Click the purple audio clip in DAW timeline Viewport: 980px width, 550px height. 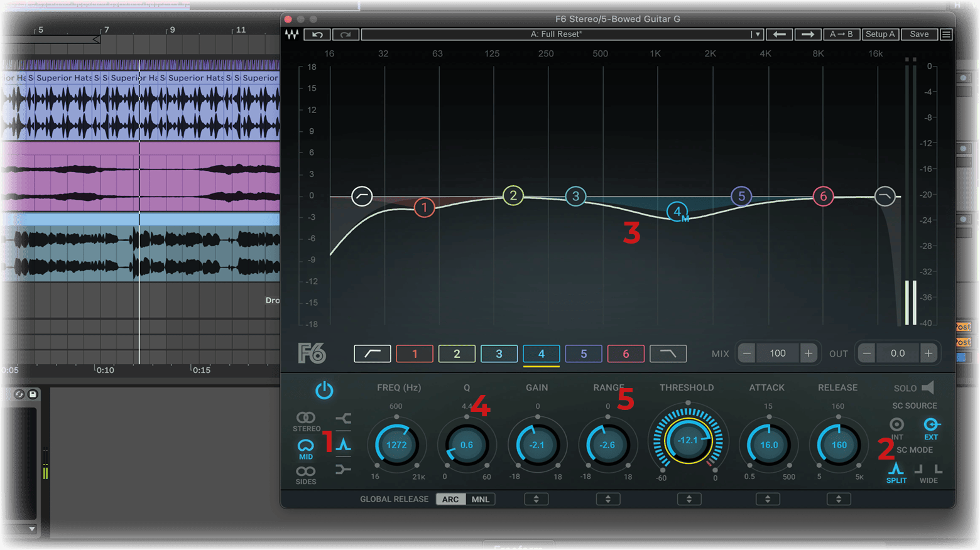tap(141, 176)
